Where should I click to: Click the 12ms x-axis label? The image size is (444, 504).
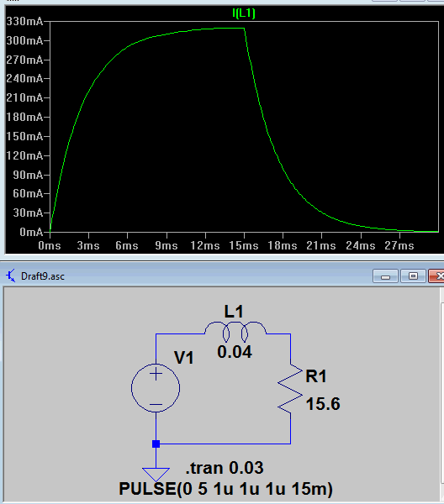[205, 246]
